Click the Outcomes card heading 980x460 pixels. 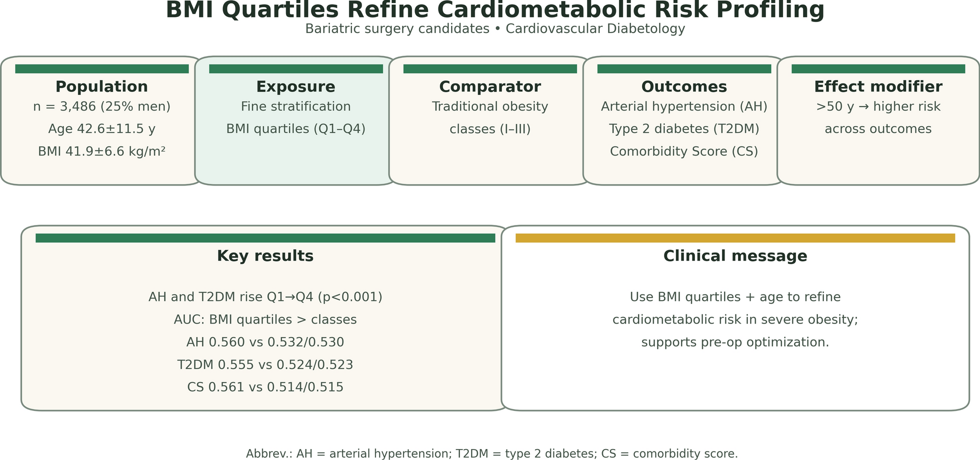point(684,87)
